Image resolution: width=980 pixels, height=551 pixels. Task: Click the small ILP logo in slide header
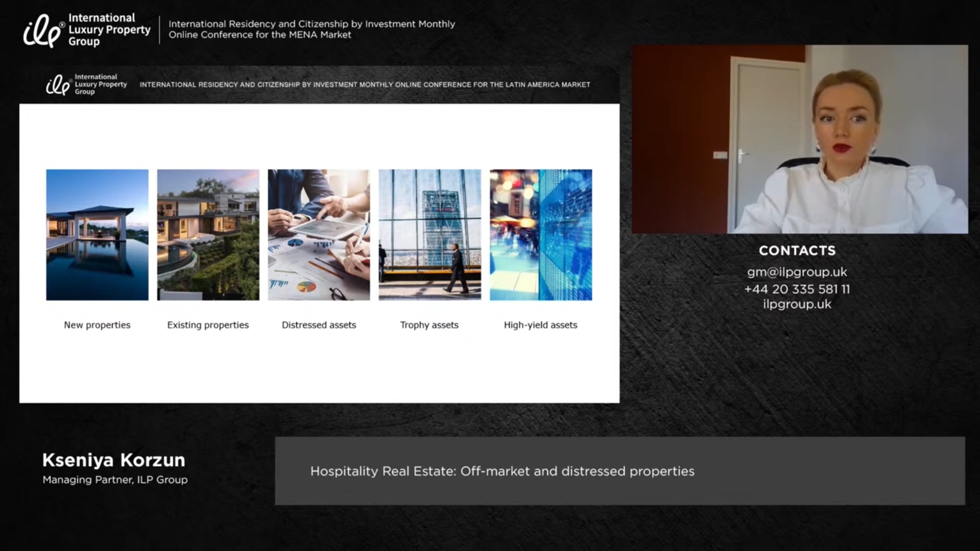pos(86,84)
